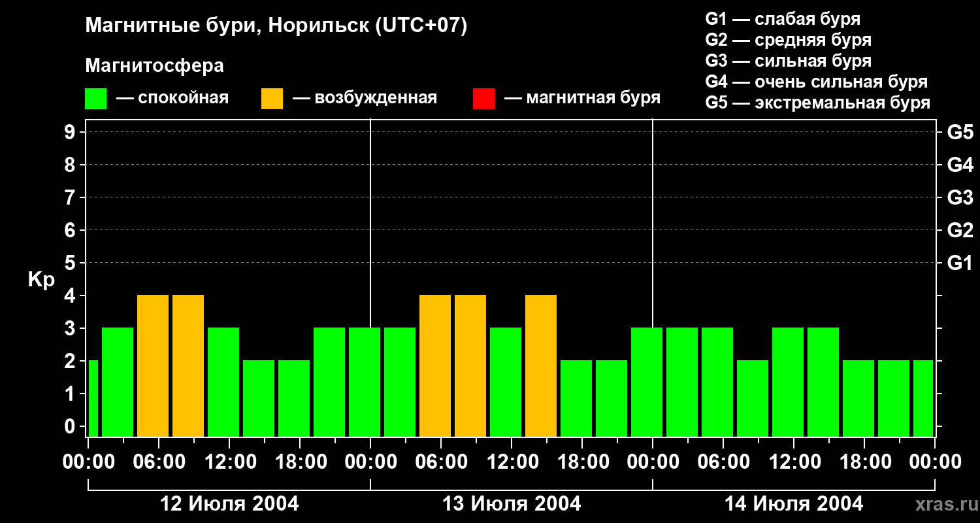
Task: Click the '5' value on Kp axis
Action: point(71,263)
